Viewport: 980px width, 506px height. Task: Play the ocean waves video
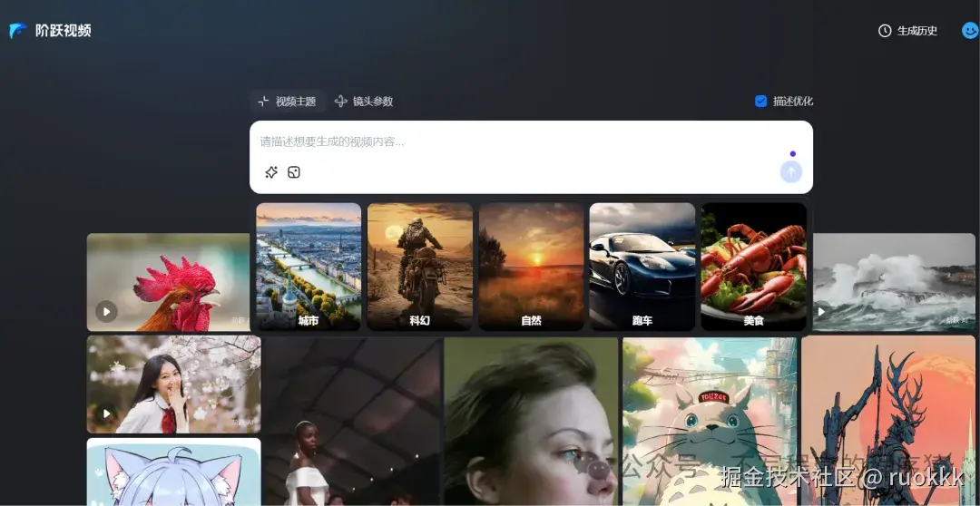821,311
